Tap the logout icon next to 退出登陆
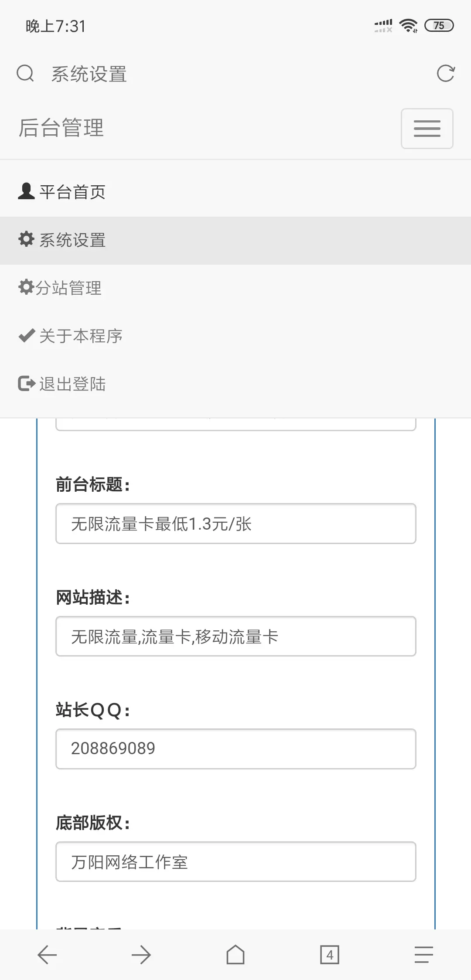This screenshot has height=980, width=471. tap(26, 384)
